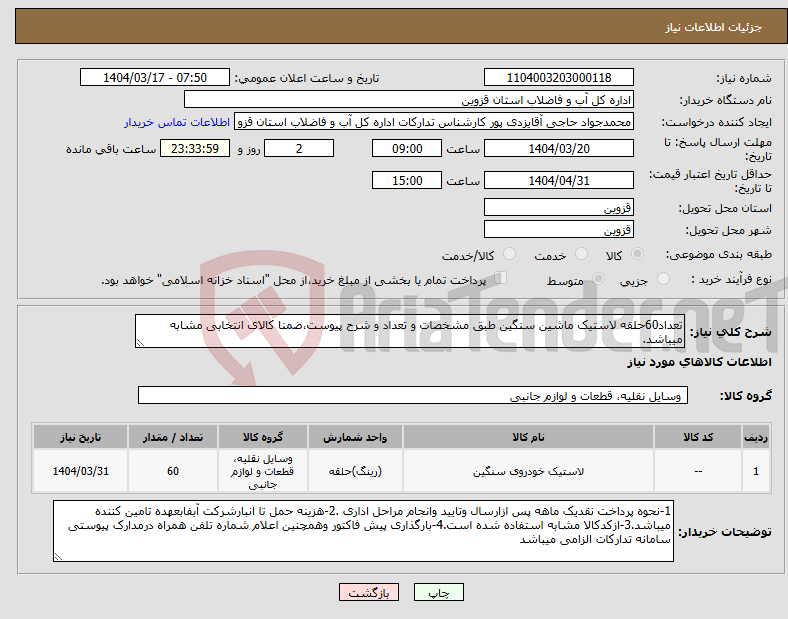Click the اطلاعات کالاهای مورد نیاز section heading
Screen dimensions: 788x619
pos(699,362)
